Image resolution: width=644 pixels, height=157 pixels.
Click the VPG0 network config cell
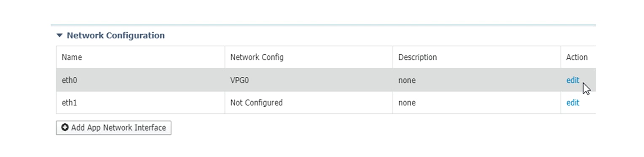(x=309, y=80)
